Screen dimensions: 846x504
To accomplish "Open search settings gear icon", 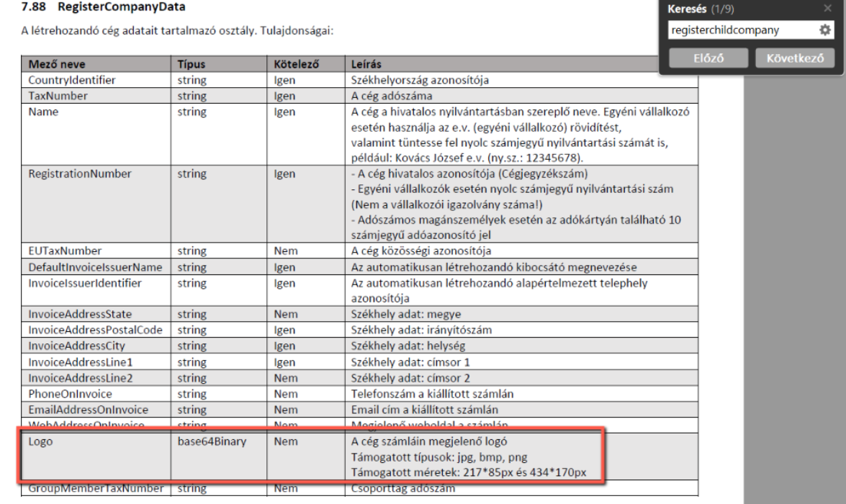I will coord(824,30).
